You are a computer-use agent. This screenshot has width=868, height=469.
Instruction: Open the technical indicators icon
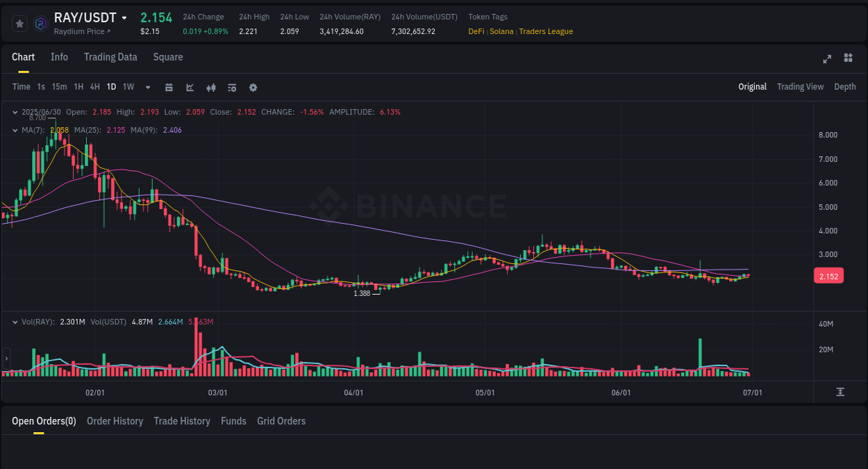189,87
